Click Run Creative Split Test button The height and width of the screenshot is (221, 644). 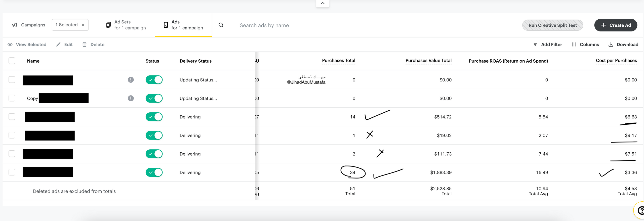pyautogui.click(x=552, y=25)
